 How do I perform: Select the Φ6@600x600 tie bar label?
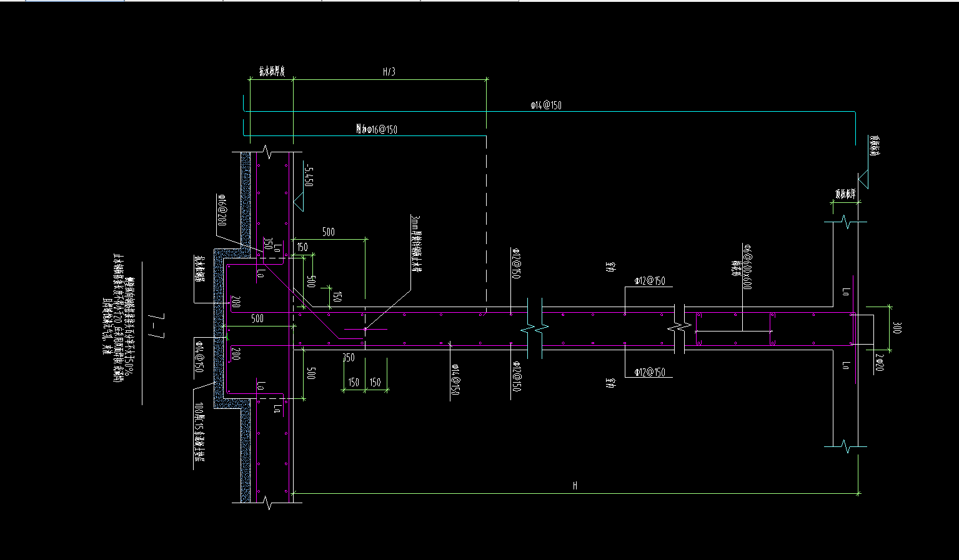[x=748, y=267]
